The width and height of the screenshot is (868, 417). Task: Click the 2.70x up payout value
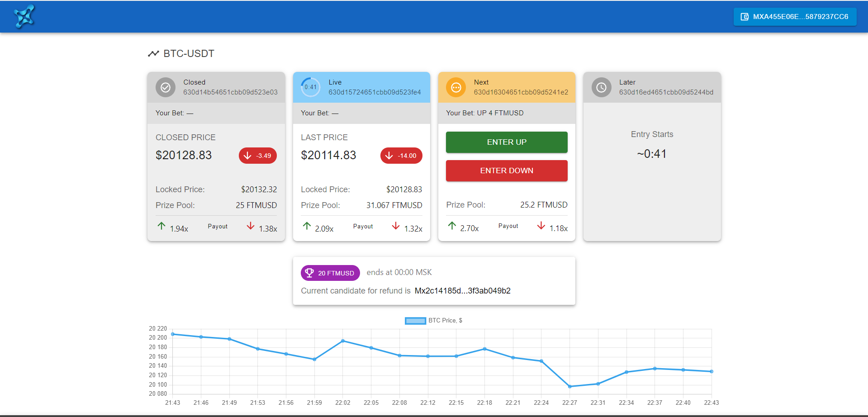pos(470,228)
